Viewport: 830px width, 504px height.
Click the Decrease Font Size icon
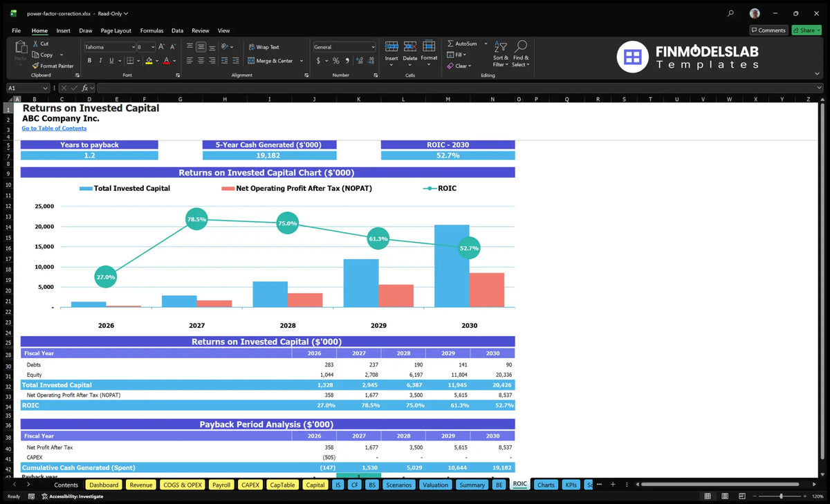tap(173, 47)
